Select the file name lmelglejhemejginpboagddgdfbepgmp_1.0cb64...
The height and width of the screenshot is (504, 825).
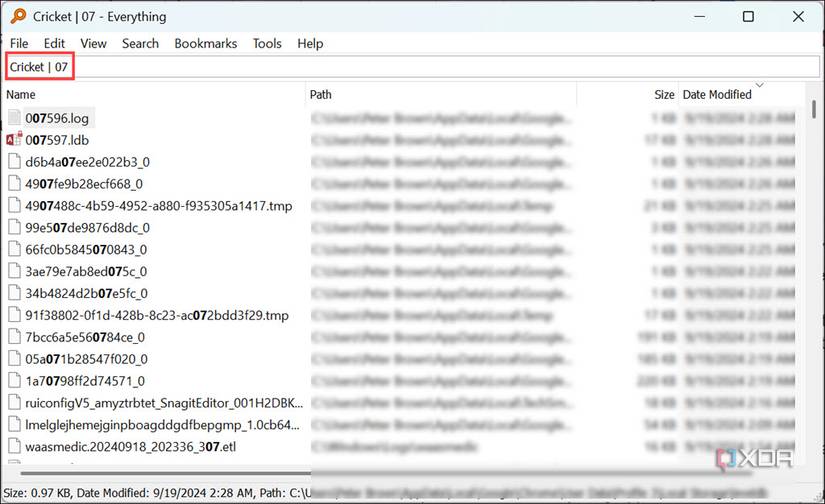pos(163,425)
